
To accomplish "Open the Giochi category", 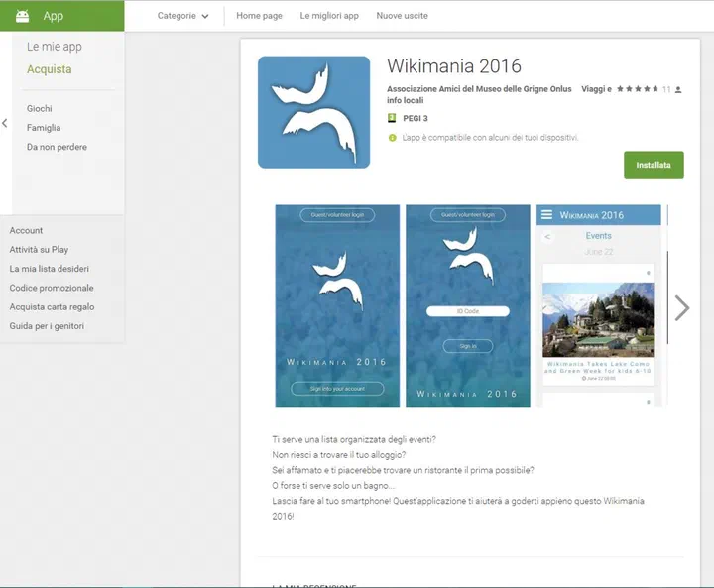I will (x=39, y=108).
